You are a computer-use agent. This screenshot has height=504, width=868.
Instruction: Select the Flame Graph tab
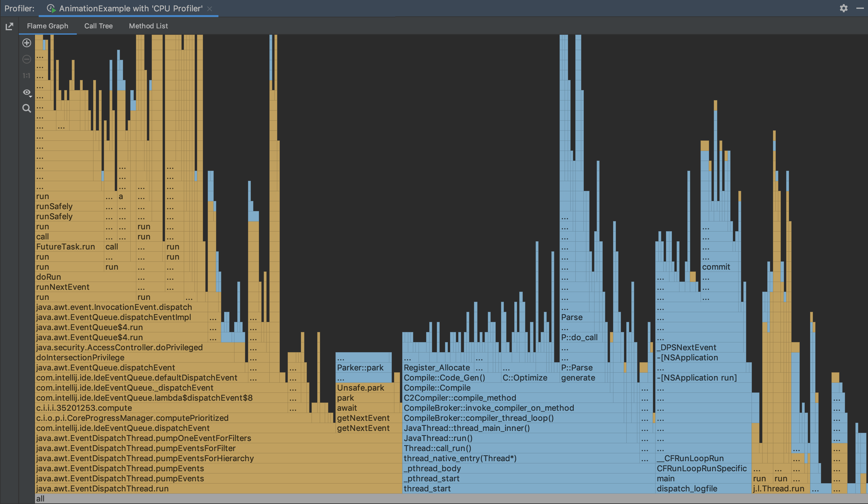(48, 26)
